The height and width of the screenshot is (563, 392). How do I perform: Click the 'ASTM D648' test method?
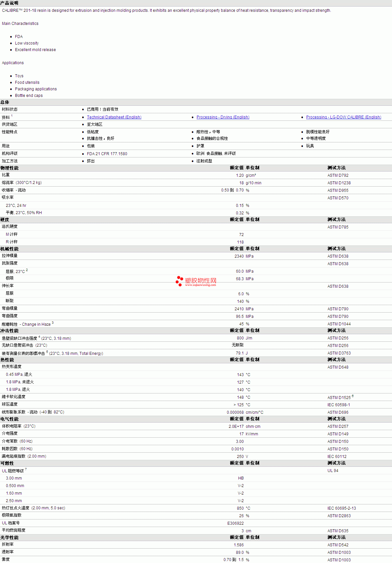point(338,367)
